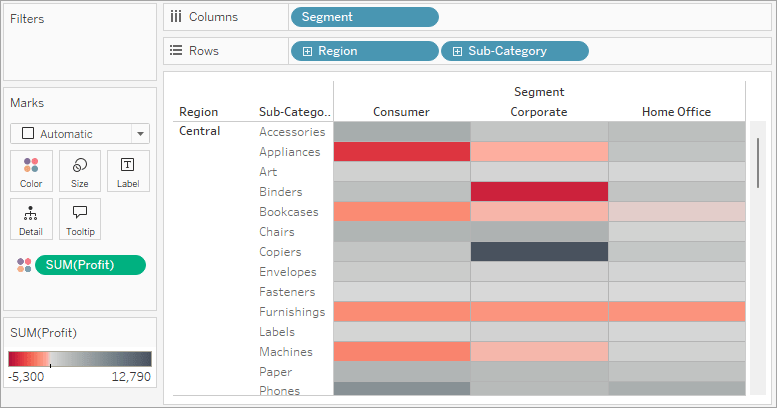Select the SUM(Profit) pill in Marks

tap(90, 265)
